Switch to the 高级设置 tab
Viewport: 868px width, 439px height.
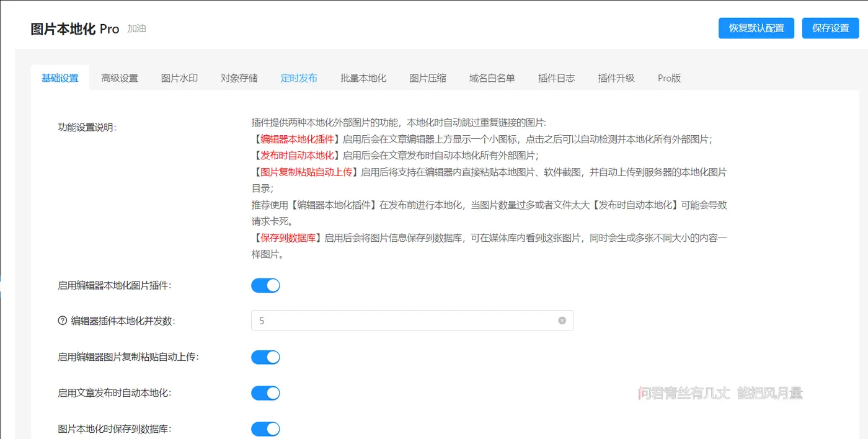(120, 78)
